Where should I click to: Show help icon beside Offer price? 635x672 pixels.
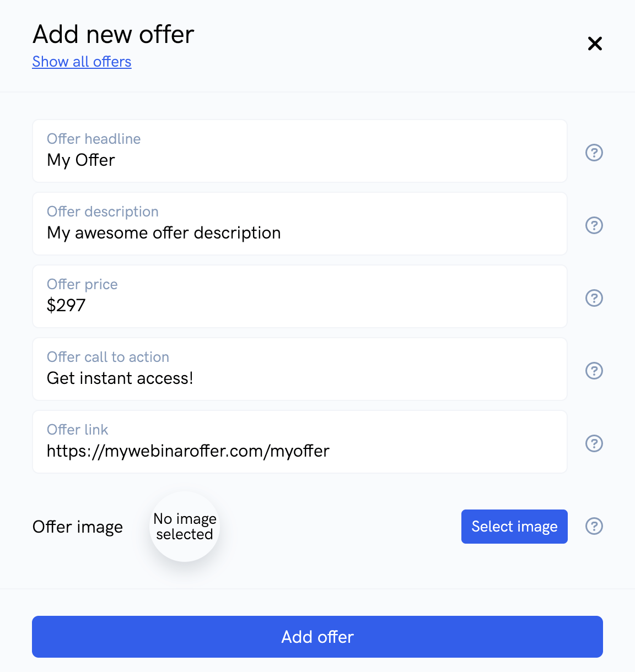click(594, 298)
